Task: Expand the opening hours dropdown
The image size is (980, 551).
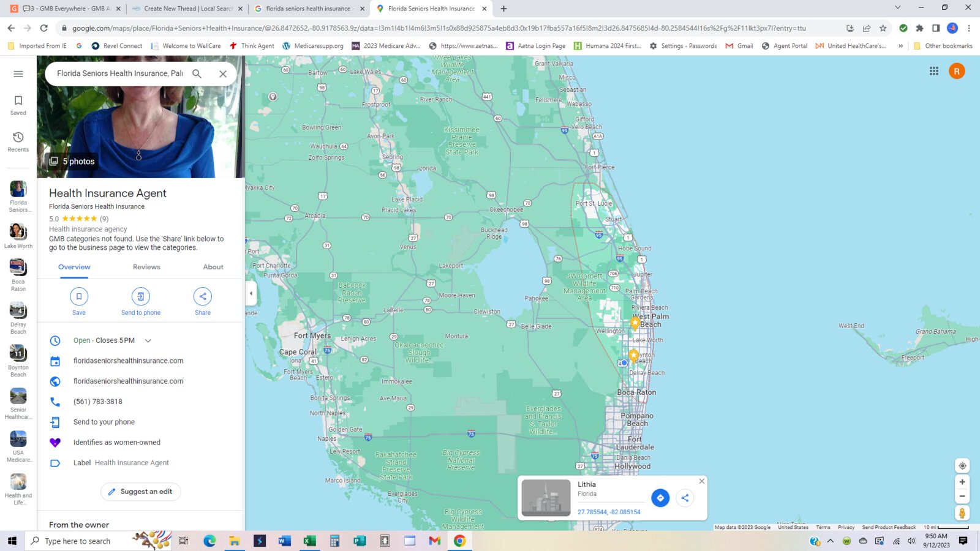Action: click(148, 340)
